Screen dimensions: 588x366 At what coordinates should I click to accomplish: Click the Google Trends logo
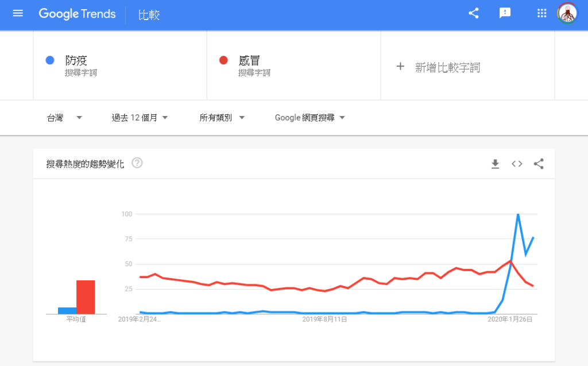(77, 14)
